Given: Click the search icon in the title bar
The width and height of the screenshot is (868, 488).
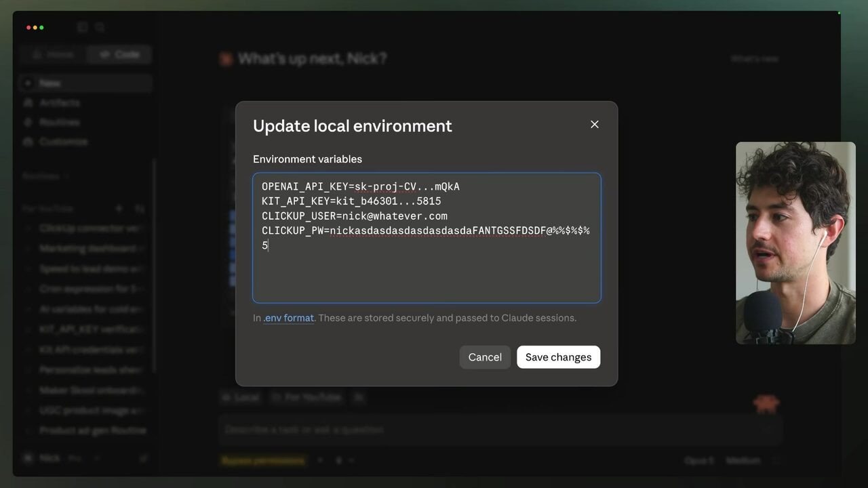Looking at the screenshot, I should pos(100,27).
